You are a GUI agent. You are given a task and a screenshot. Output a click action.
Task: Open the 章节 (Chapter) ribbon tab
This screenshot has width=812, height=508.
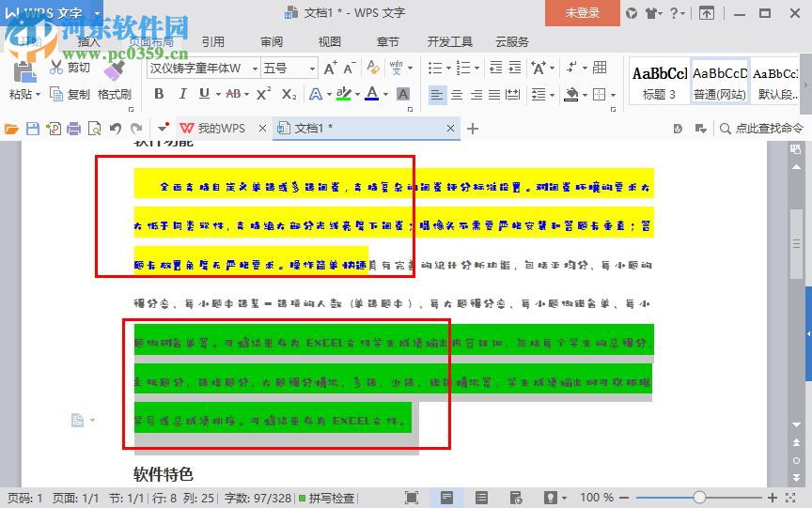tap(388, 41)
